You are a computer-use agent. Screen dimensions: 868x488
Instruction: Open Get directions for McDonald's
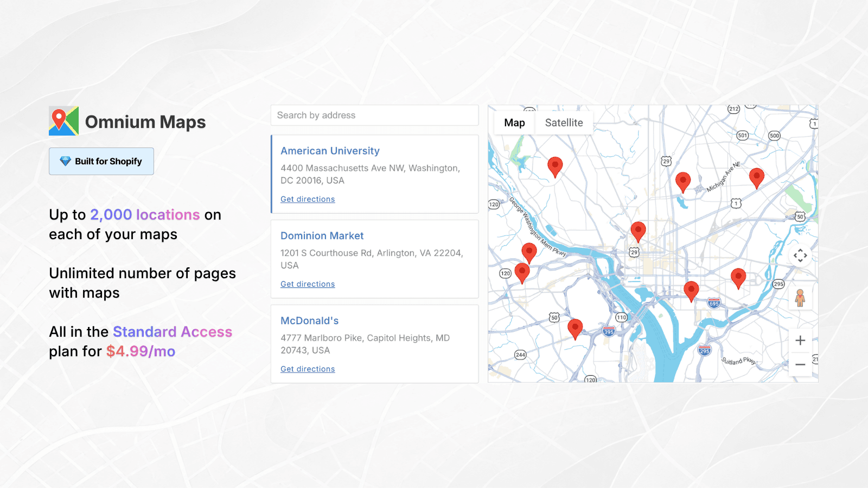[308, 369]
